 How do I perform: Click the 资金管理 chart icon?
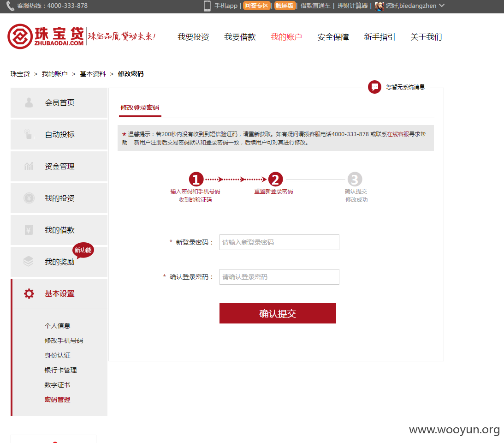pyautogui.click(x=29, y=166)
